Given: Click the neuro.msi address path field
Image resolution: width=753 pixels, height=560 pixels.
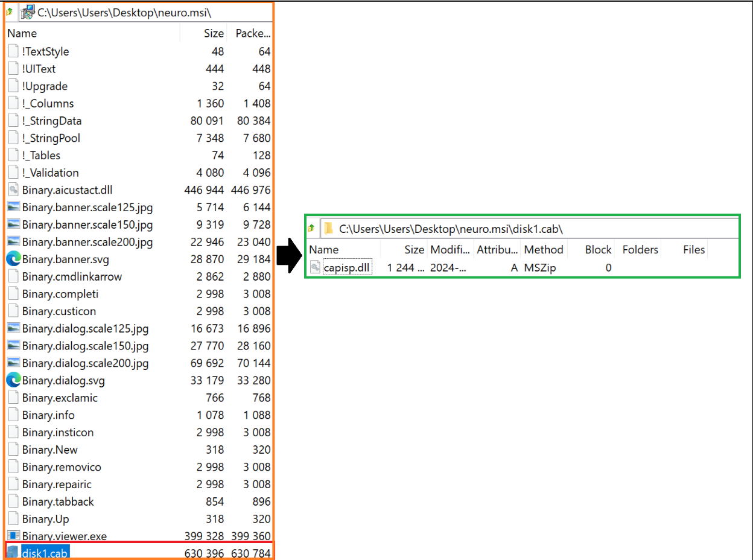Looking at the screenshot, I should 151,11.
